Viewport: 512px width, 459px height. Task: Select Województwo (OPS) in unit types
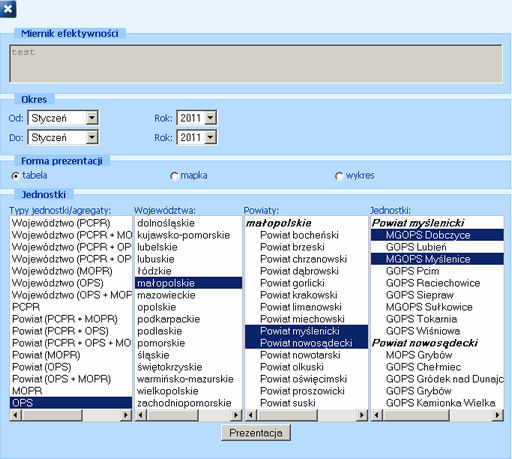coord(71,283)
